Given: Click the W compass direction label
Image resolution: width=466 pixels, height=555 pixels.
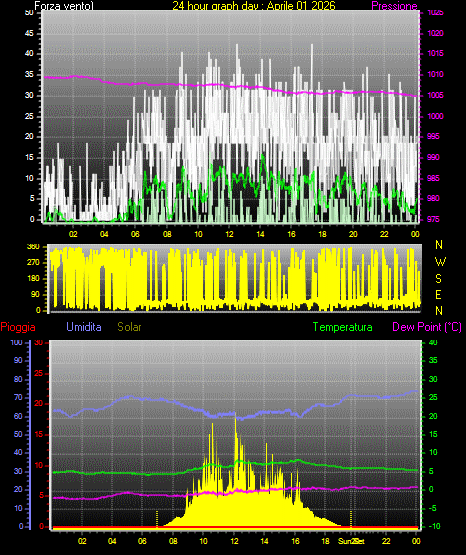Looking at the screenshot, I should click(440, 262).
